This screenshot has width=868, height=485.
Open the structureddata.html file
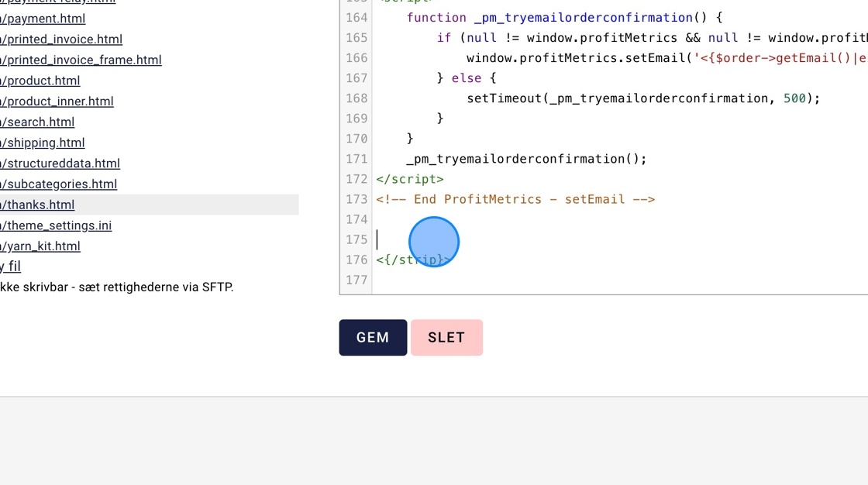tap(60, 163)
